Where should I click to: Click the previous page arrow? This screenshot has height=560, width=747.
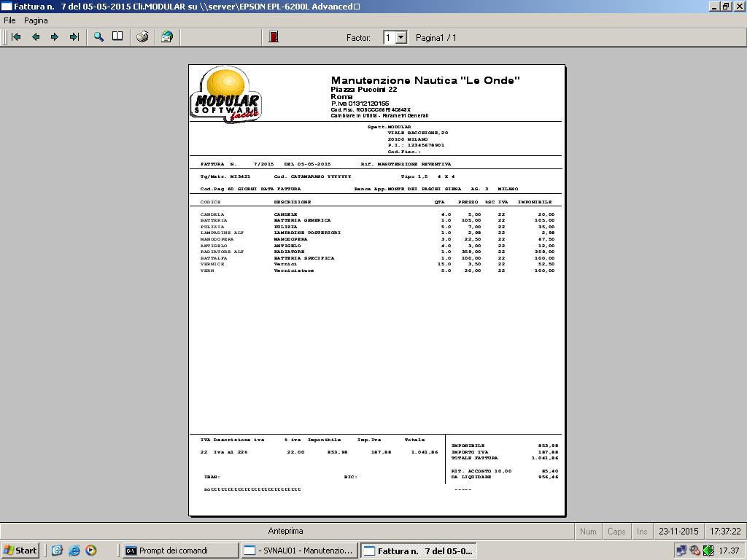coord(35,36)
